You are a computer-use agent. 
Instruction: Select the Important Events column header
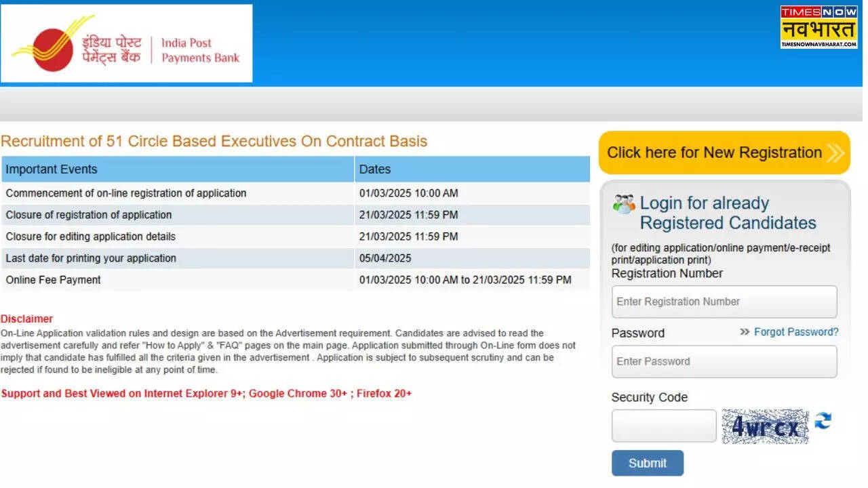pyautogui.click(x=178, y=169)
